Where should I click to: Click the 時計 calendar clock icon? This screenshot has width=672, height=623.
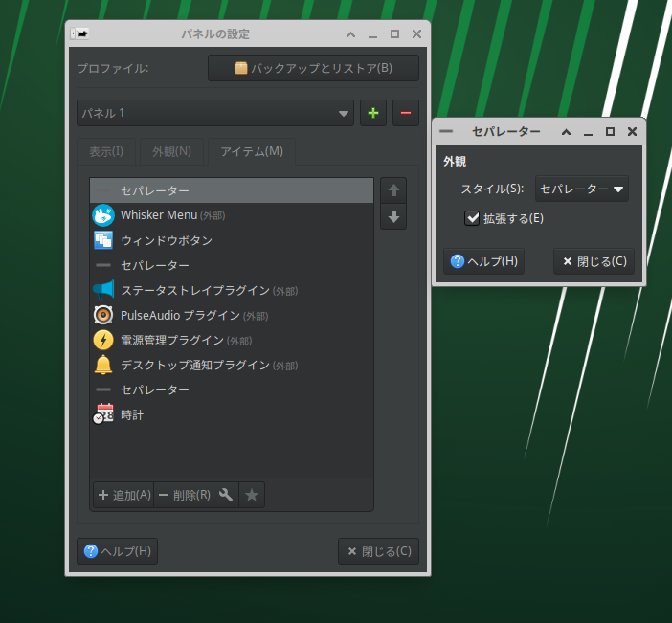click(103, 414)
